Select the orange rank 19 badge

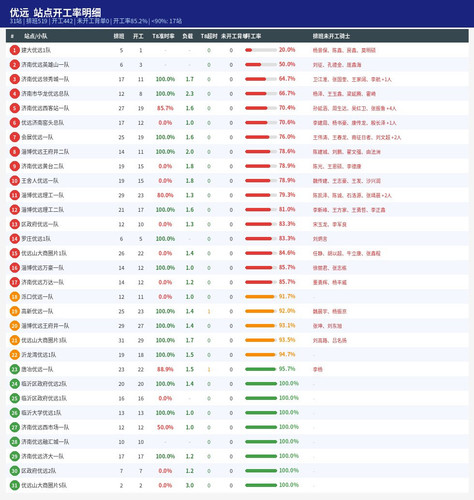click(x=14, y=311)
